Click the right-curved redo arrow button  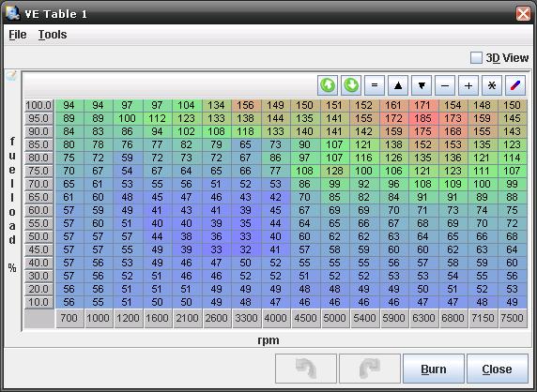point(370,369)
